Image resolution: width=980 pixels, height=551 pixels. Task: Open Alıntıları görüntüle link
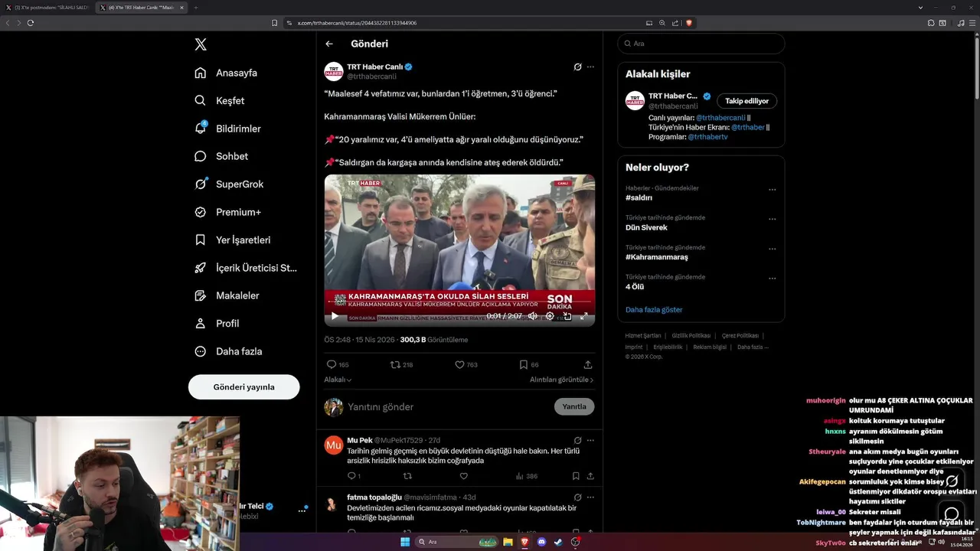tap(561, 380)
